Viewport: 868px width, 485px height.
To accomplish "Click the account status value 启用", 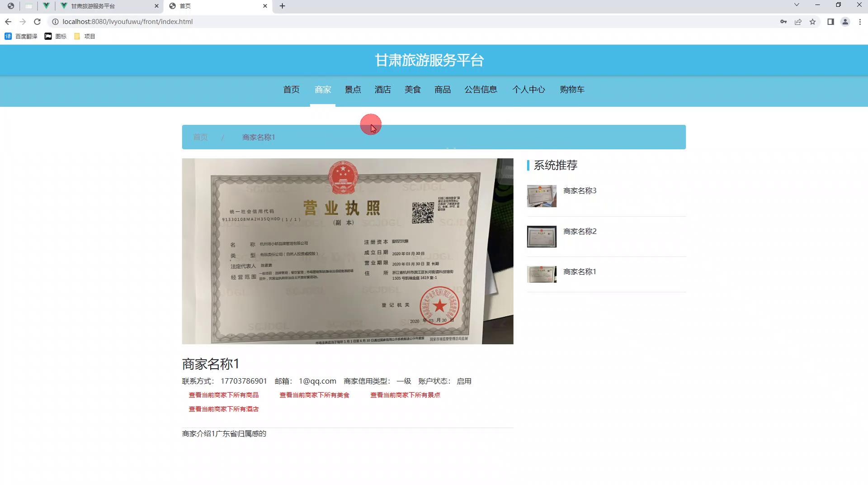I will click(x=464, y=381).
